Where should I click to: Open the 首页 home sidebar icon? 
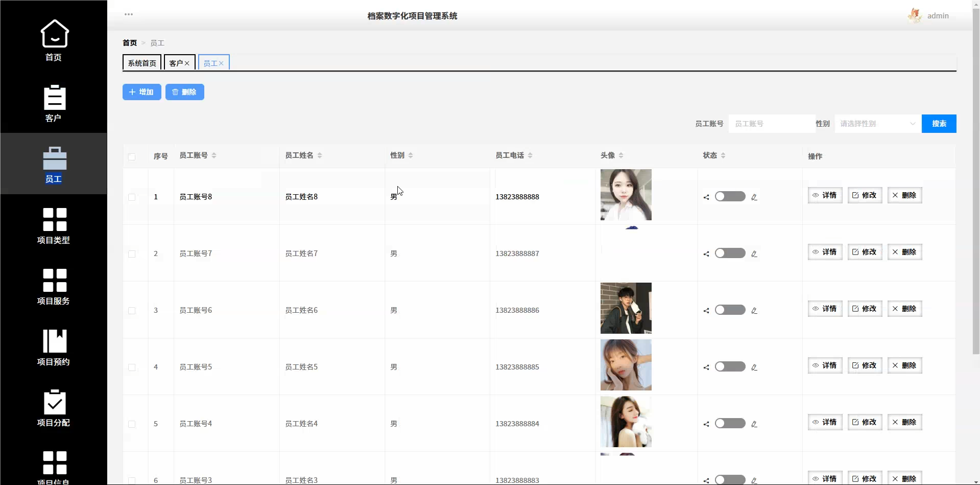click(x=54, y=34)
